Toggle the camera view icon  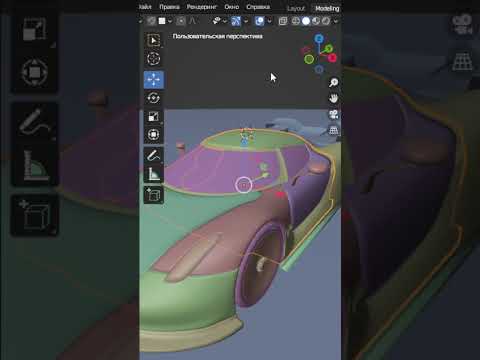point(333,114)
